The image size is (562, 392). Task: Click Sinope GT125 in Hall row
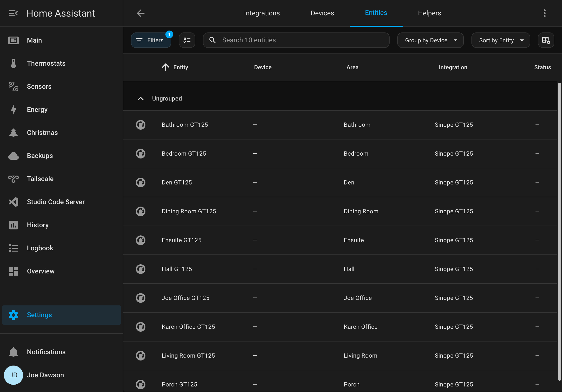coord(454,269)
